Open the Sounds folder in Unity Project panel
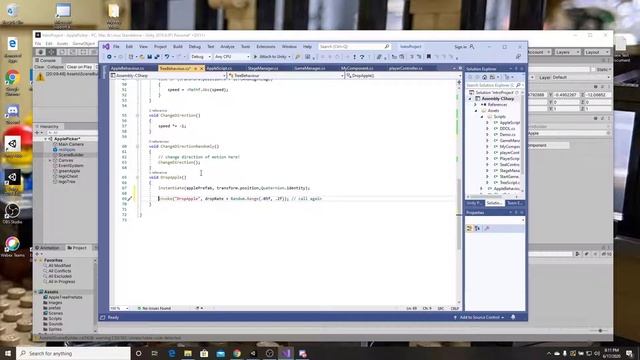This screenshot has height=360, width=640. point(55,324)
